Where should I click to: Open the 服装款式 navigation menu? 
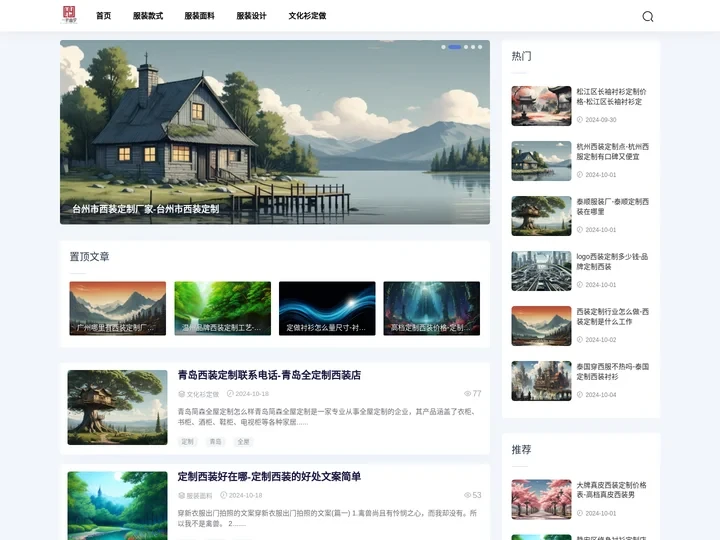tap(147, 16)
